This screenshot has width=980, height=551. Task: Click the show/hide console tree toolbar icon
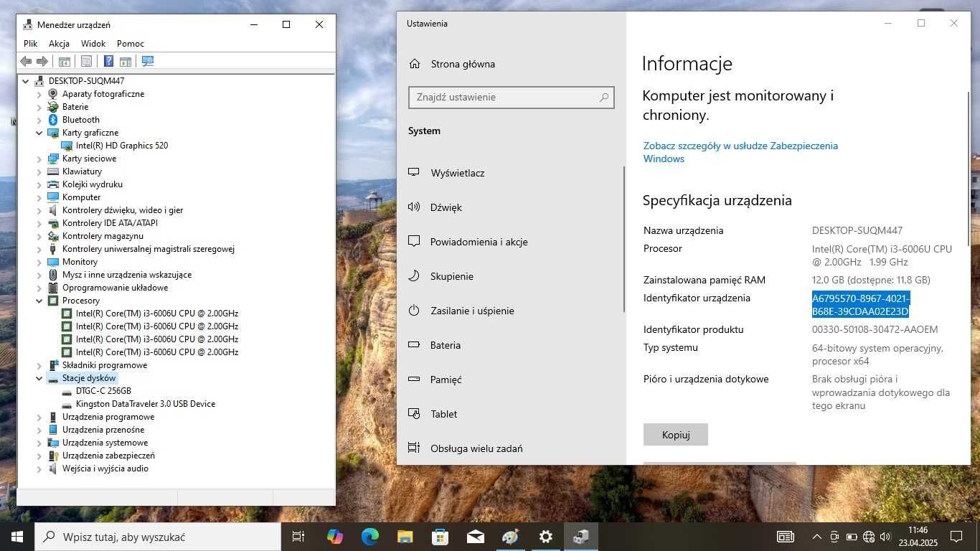point(65,62)
